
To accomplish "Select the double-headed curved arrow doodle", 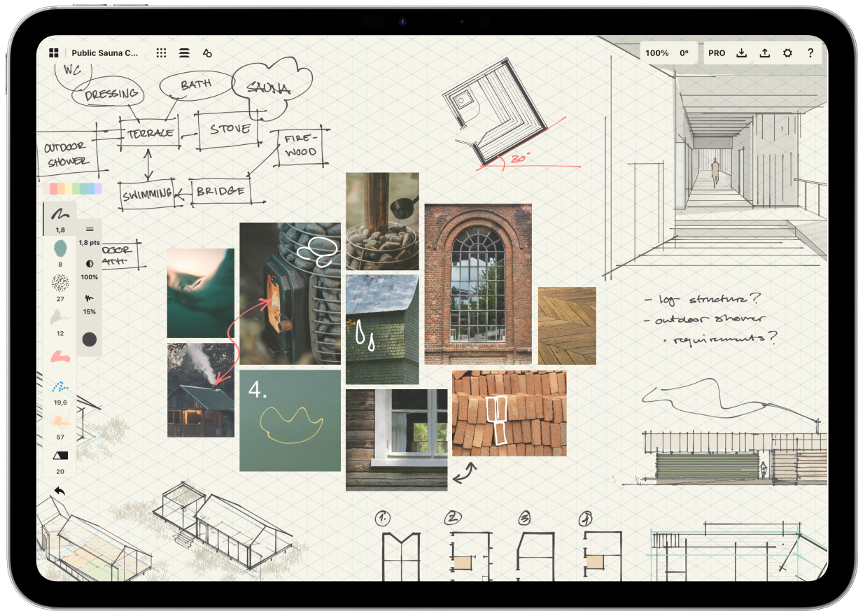I will click(x=465, y=472).
